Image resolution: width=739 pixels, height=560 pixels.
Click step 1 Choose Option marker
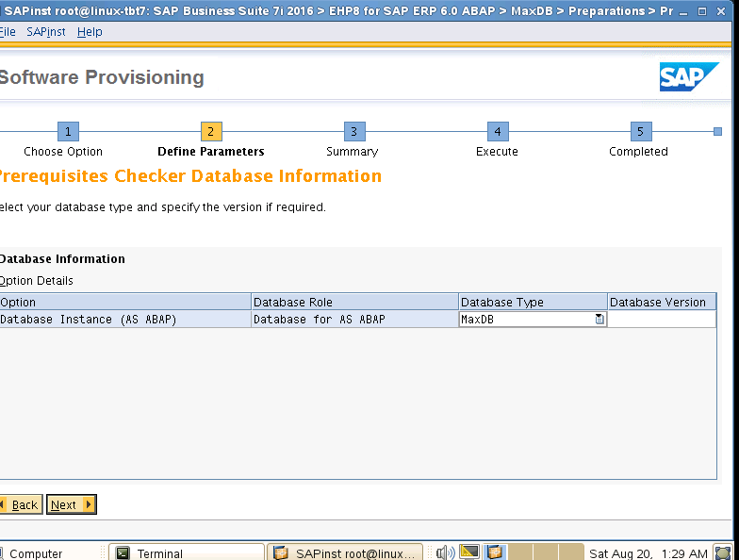(x=68, y=132)
